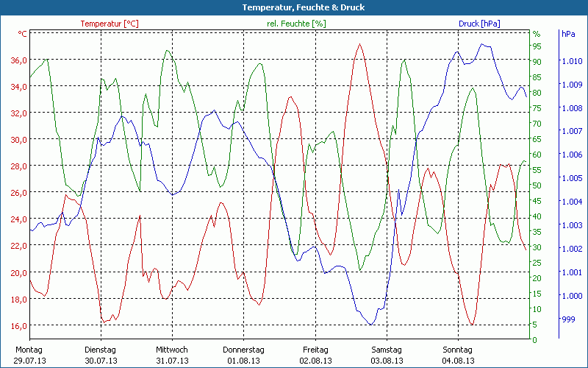Click the 95 humidity axis value
Screen dimensions: 588x368
tap(537, 46)
